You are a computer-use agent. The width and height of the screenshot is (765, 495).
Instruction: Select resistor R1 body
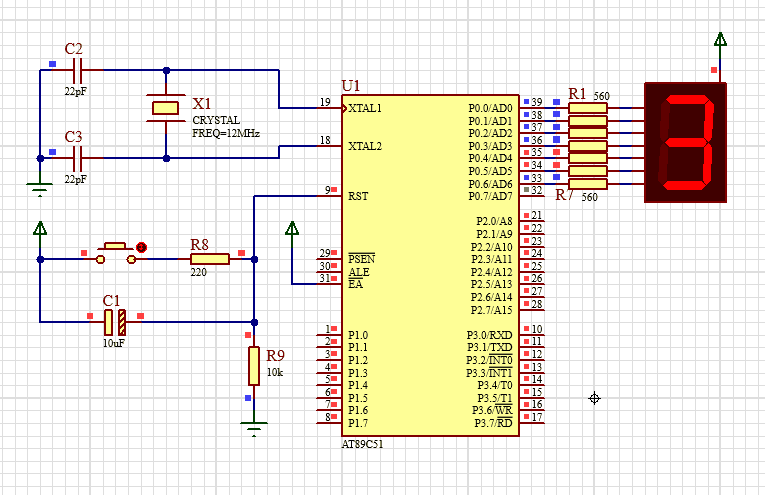pyautogui.click(x=588, y=108)
